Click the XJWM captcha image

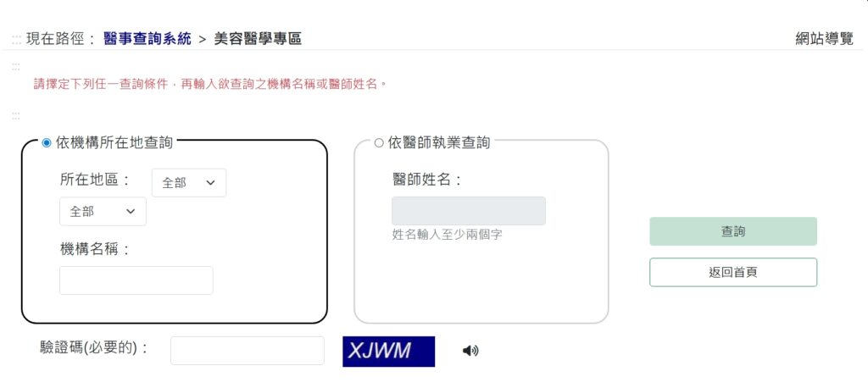(388, 351)
